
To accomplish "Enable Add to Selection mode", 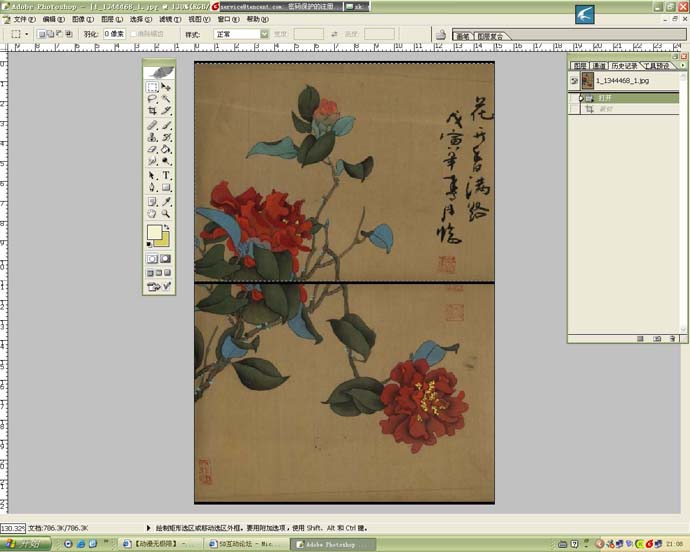I will (50, 34).
